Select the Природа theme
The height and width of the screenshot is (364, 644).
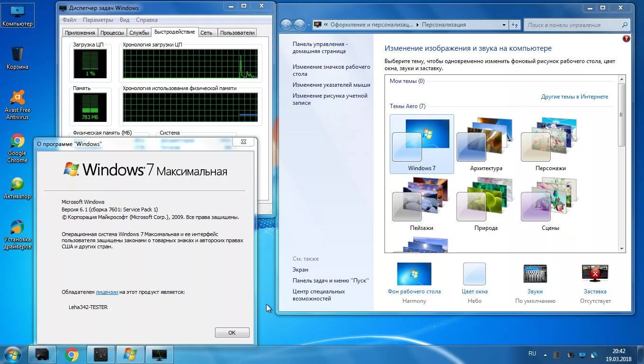click(486, 204)
